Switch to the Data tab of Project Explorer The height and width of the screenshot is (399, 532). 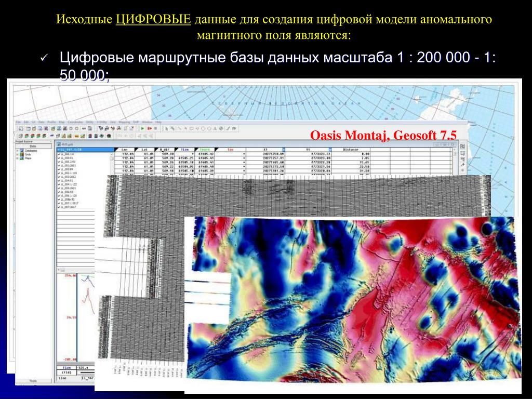pos(33,146)
